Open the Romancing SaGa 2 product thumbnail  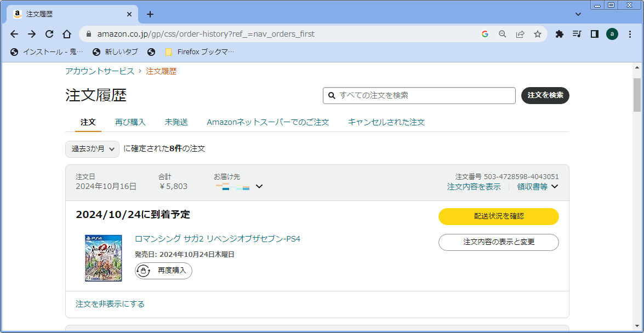point(104,258)
